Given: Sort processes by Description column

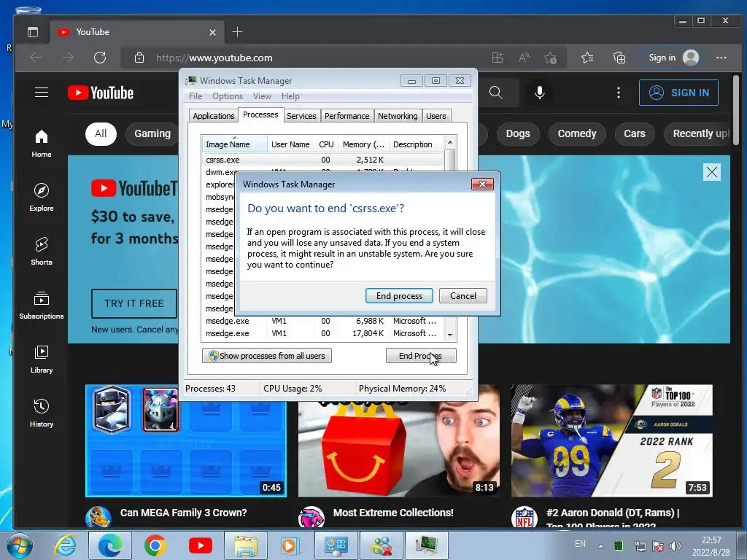Looking at the screenshot, I should tap(415, 144).
